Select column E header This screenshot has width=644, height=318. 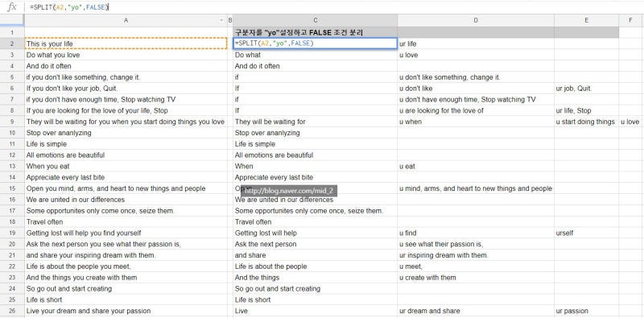pos(587,20)
